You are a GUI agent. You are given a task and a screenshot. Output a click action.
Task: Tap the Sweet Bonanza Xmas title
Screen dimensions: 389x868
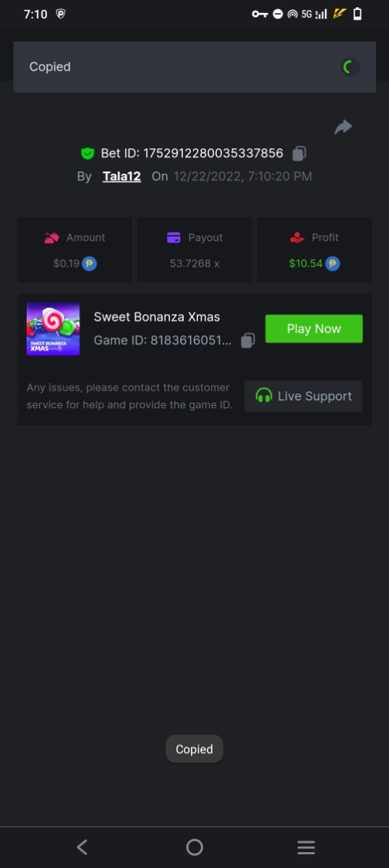[157, 317]
